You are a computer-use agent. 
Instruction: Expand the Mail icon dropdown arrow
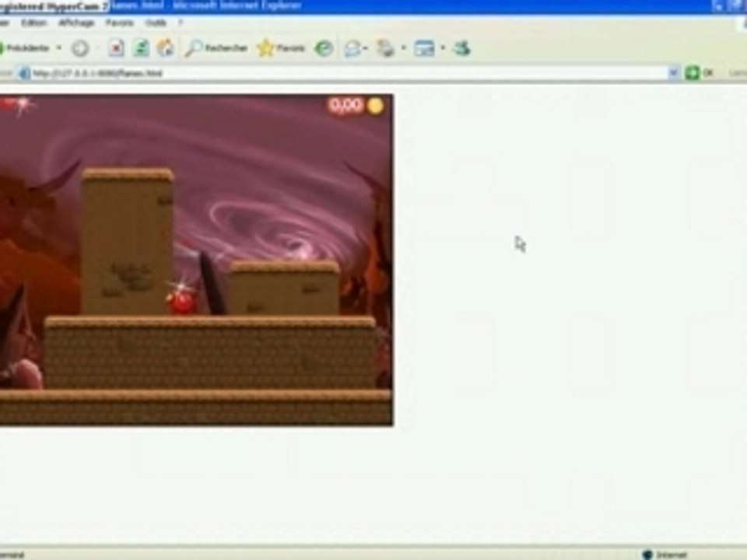pyautogui.click(x=366, y=48)
